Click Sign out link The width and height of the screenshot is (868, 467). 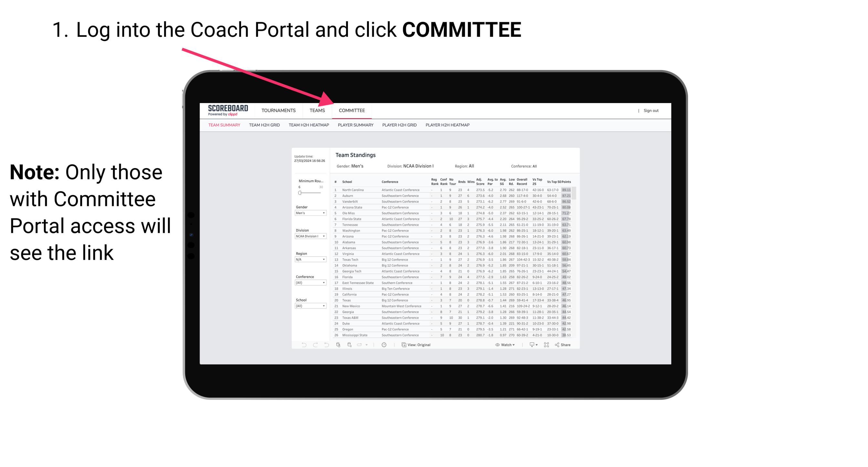coord(651,110)
